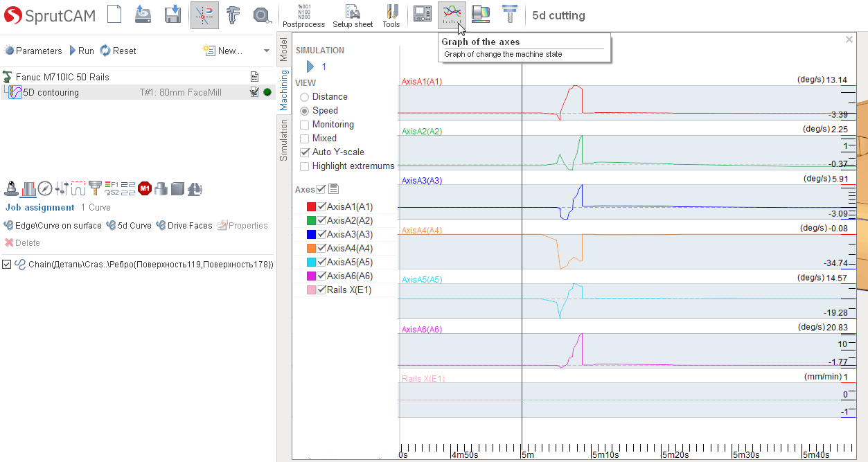Open the caliper measurement tool
Screen dimensions: 868x462
(x=233, y=15)
